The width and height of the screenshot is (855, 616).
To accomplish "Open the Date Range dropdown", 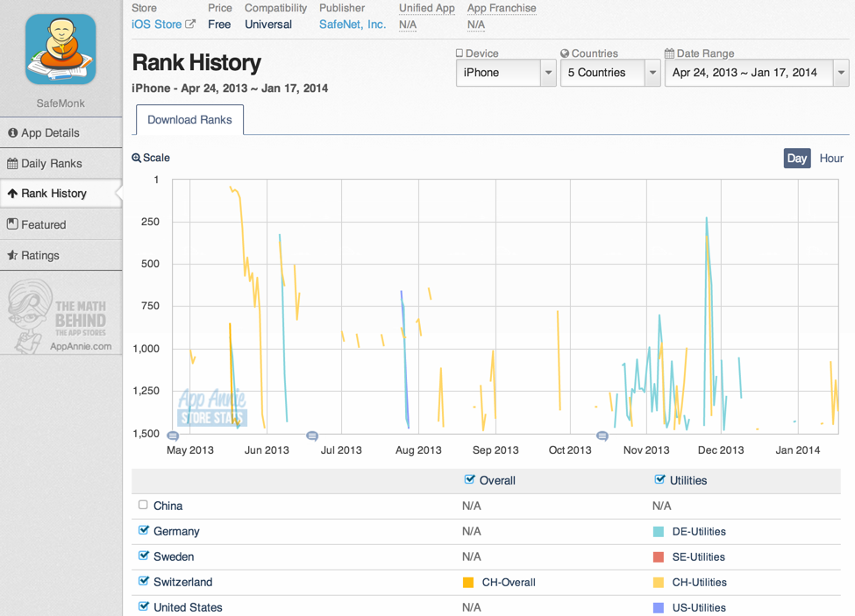I will (x=756, y=73).
